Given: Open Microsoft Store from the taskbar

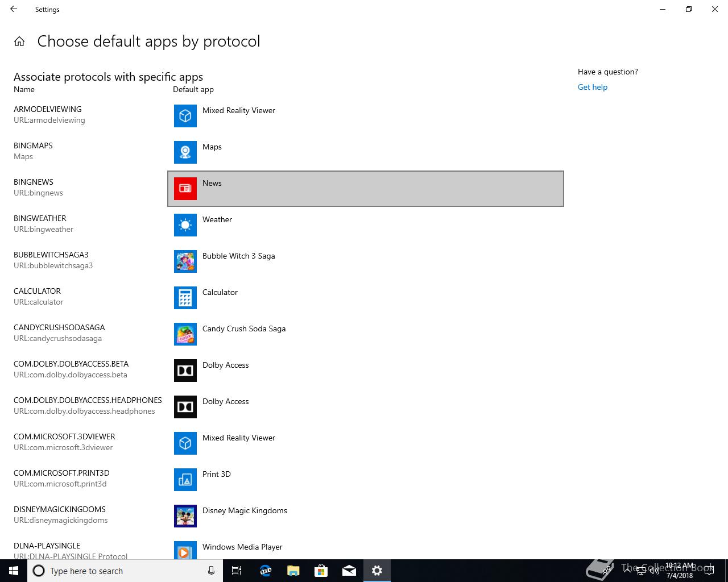Looking at the screenshot, I should click(x=321, y=571).
